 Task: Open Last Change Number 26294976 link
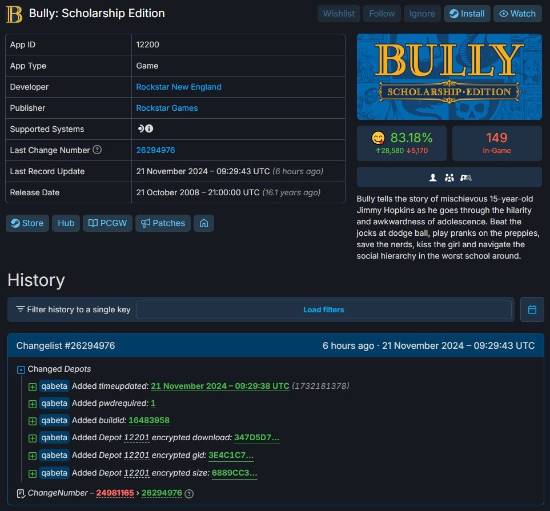[156, 150]
